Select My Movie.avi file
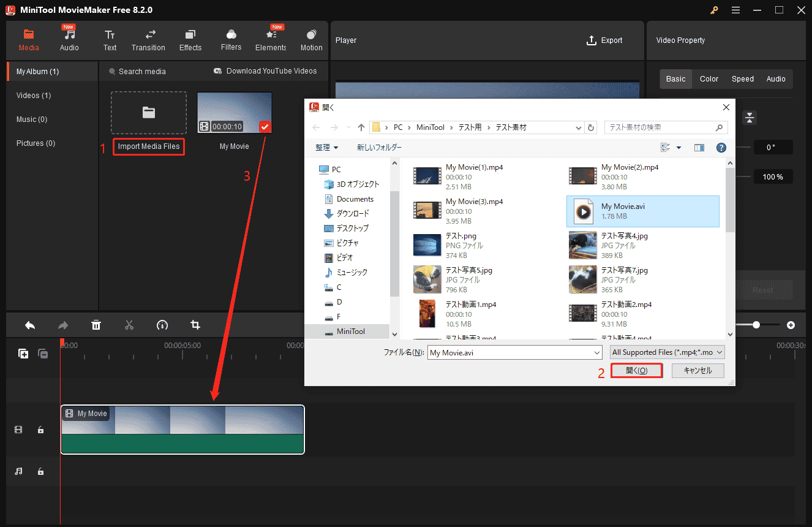The width and height of the screenshot is (812, 527). coord(643,211)
